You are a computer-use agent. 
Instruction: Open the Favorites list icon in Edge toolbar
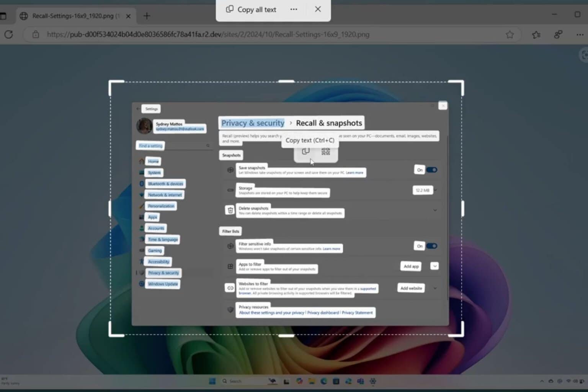click(536, 34)
